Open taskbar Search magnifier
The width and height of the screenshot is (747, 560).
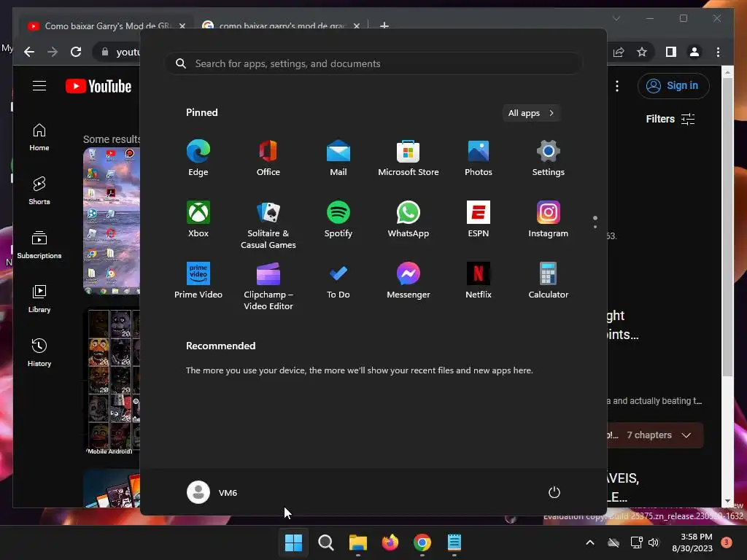(326, 542)
